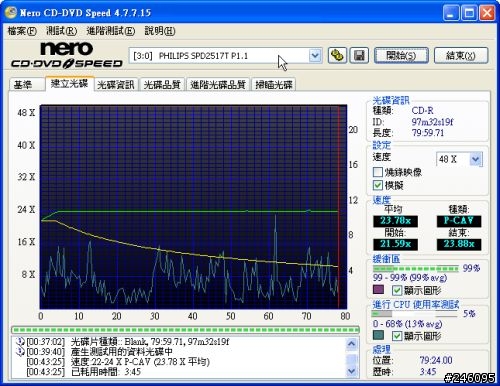Switch to the 基準 tab
The width and height of the screenshot is (500, 386).
(27, 85)
